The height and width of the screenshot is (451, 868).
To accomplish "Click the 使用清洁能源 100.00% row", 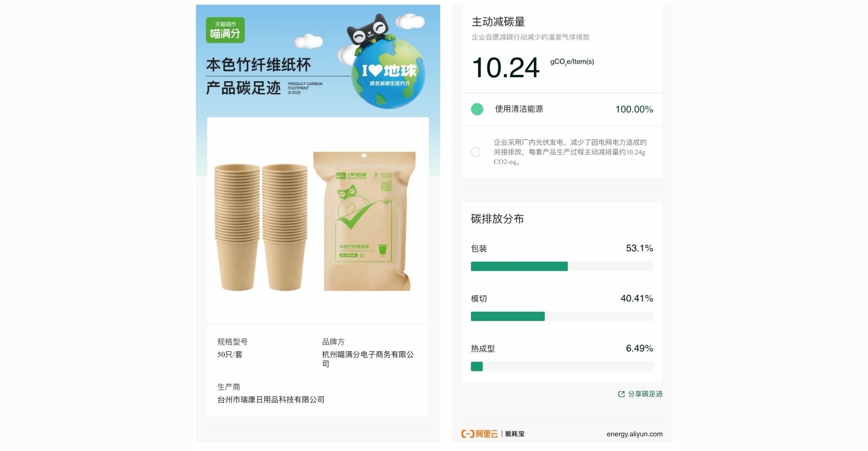I will [x=562, y=109].
